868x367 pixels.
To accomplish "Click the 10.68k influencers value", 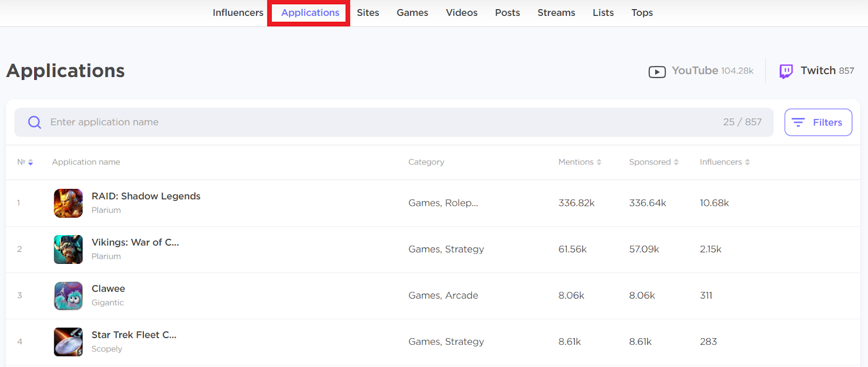I will click(x=714, y=203).
